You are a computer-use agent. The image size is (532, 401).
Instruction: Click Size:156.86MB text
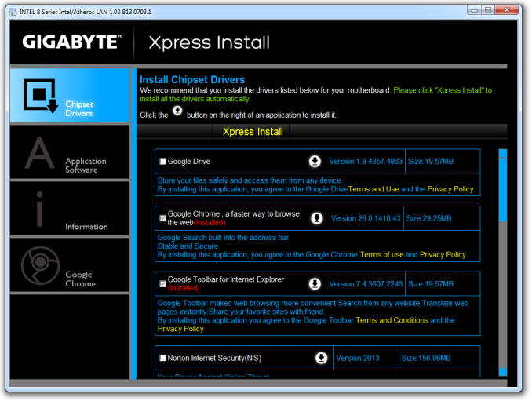coord(426,359)
